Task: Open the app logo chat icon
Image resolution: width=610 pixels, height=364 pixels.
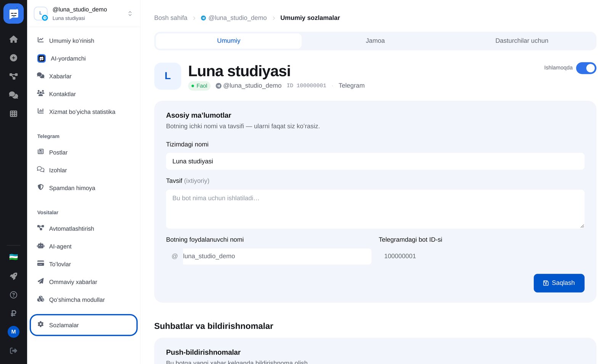Action: click(13, 14)
